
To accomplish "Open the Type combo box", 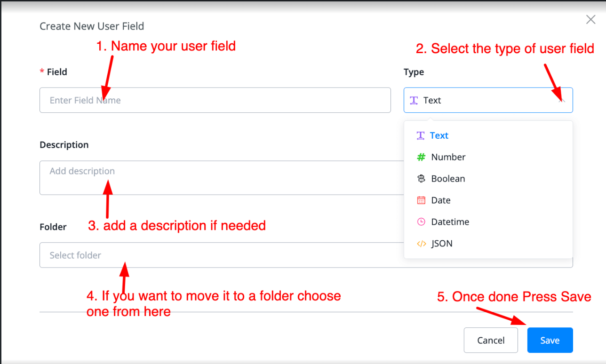I will 485,100.
